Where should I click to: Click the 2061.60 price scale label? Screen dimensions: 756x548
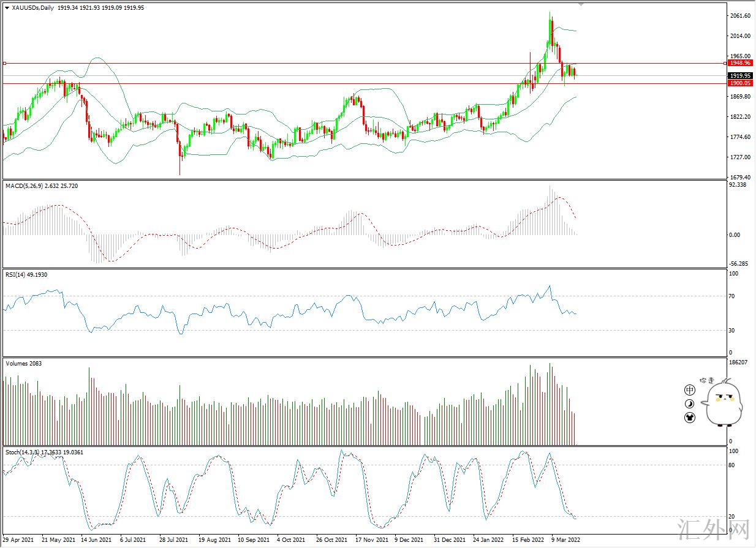click(x=740, y=16)
